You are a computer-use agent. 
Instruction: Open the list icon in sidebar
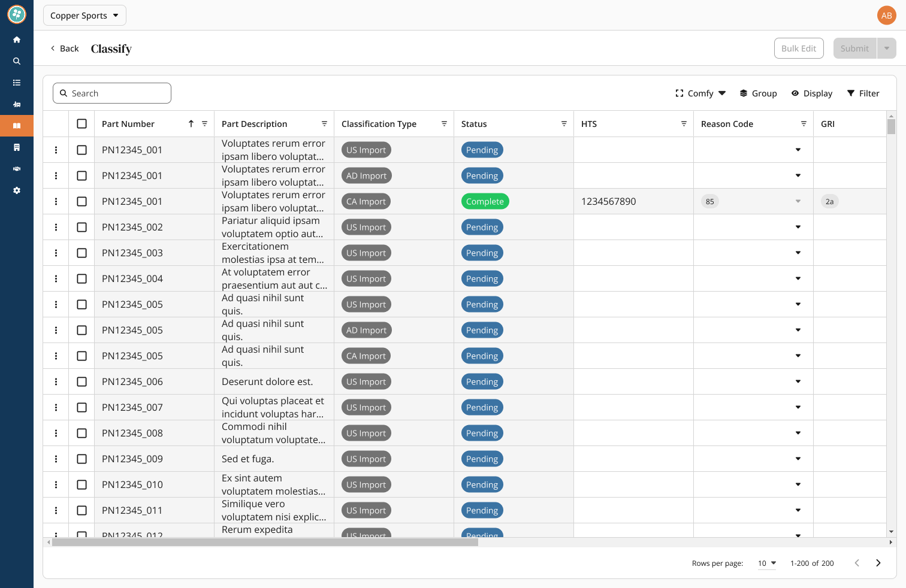[x=17, y=83]
